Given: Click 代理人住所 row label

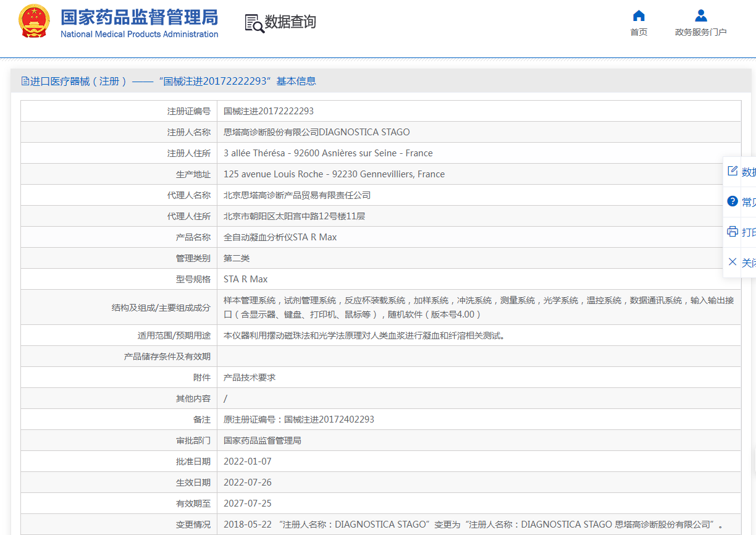Looking at the screenshot, I should pyautogui.click(x=189, y=216).
